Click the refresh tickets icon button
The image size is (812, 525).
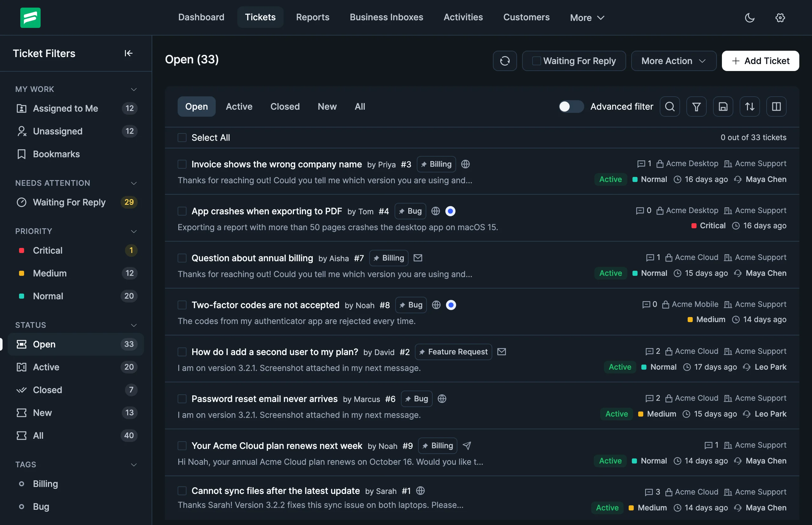coord(505,61)
